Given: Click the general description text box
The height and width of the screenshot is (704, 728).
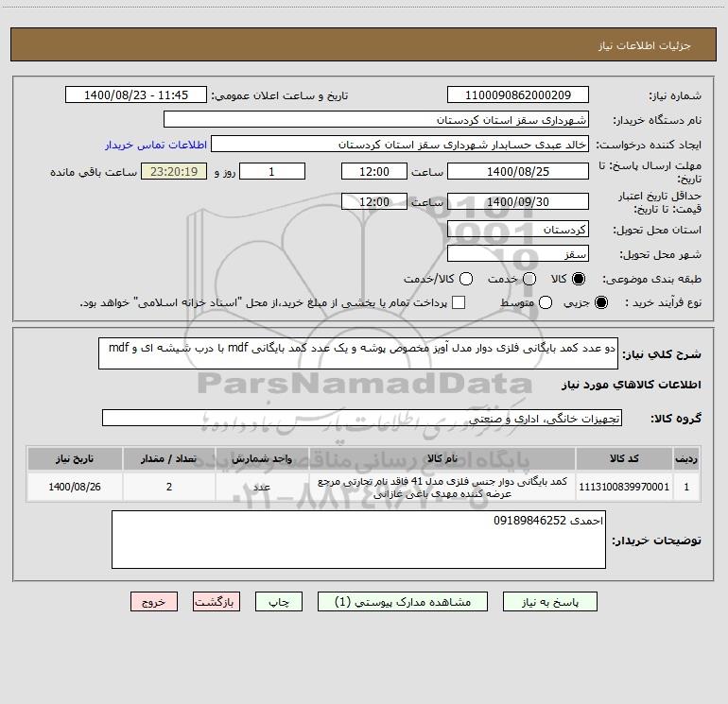Looking at the screenshot, I should pyautogui.click(x=358, y=353).
